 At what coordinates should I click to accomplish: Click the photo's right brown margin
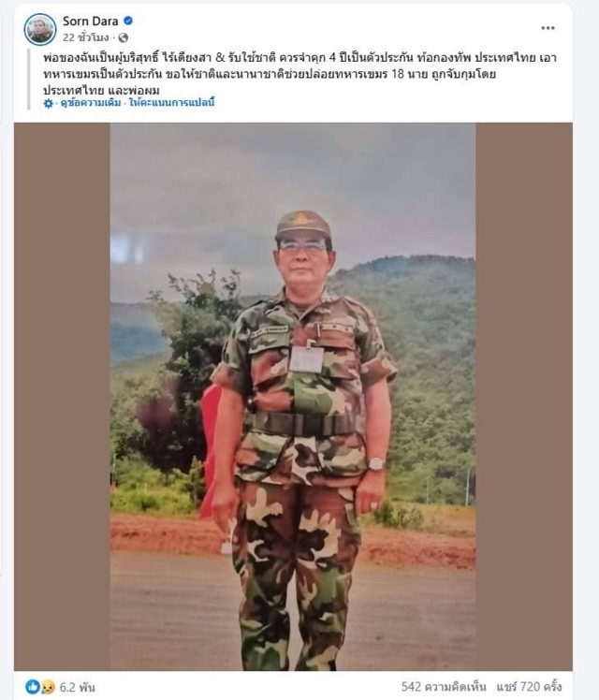524,397
